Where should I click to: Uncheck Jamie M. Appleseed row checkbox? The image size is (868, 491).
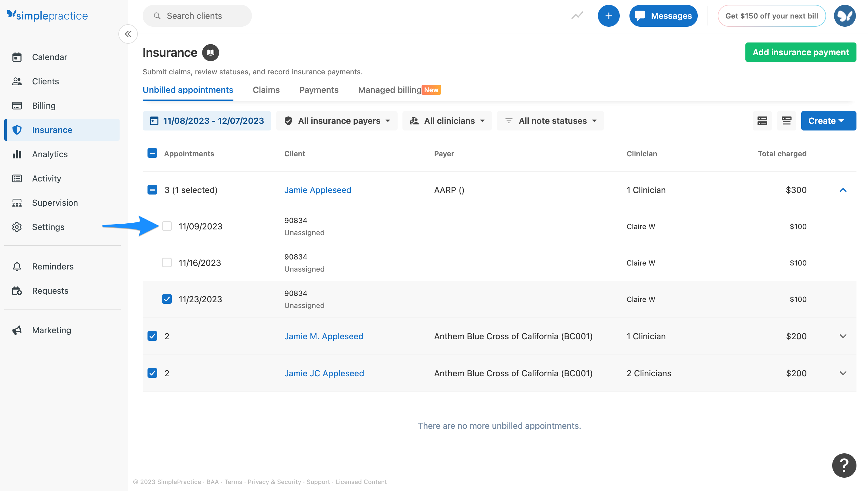152,336
